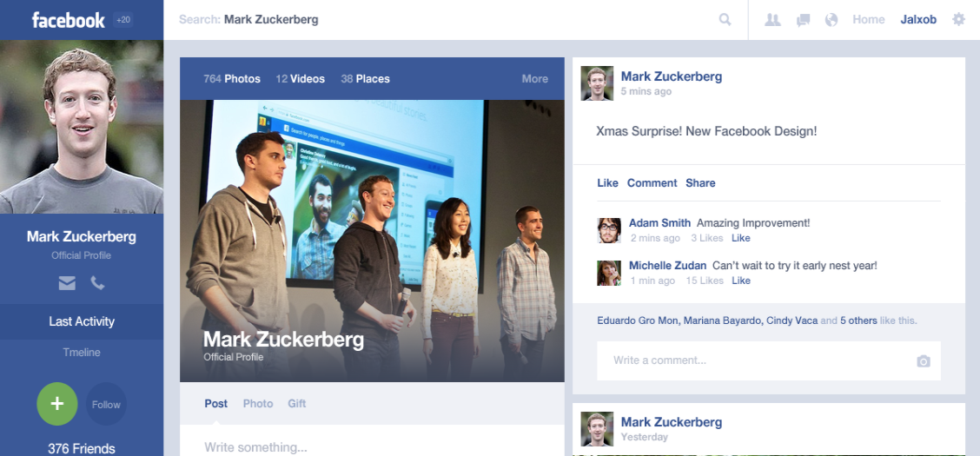Image resolution: width=980 pixels, height=456 pixels.
Task: Toggle the Follow button
Action: (x=106, y=404)
